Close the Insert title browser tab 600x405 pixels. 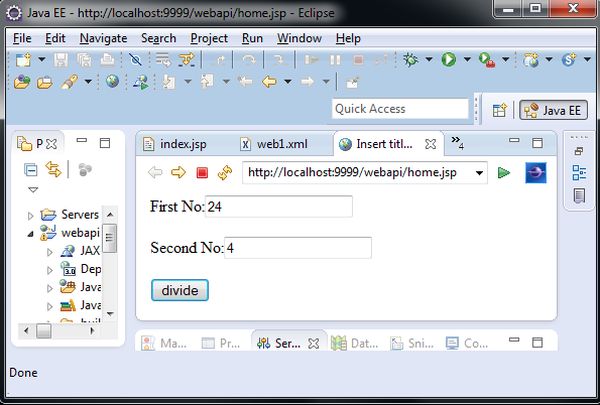coord(430,144)
